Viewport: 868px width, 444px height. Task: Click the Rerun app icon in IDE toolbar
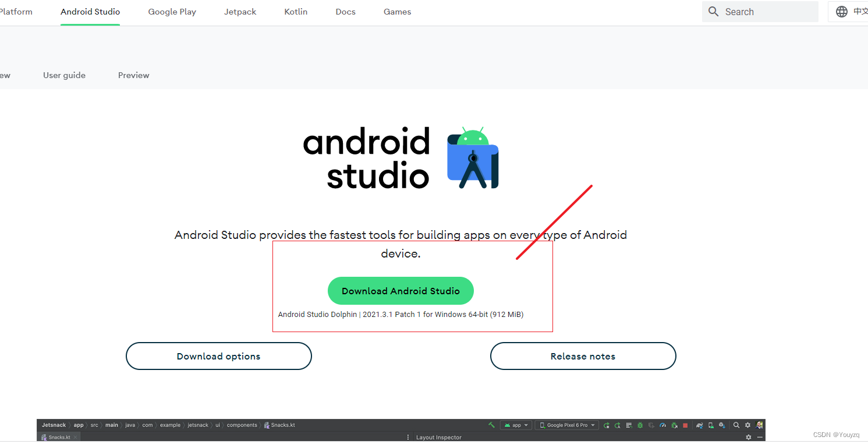(x=607, y=425)
